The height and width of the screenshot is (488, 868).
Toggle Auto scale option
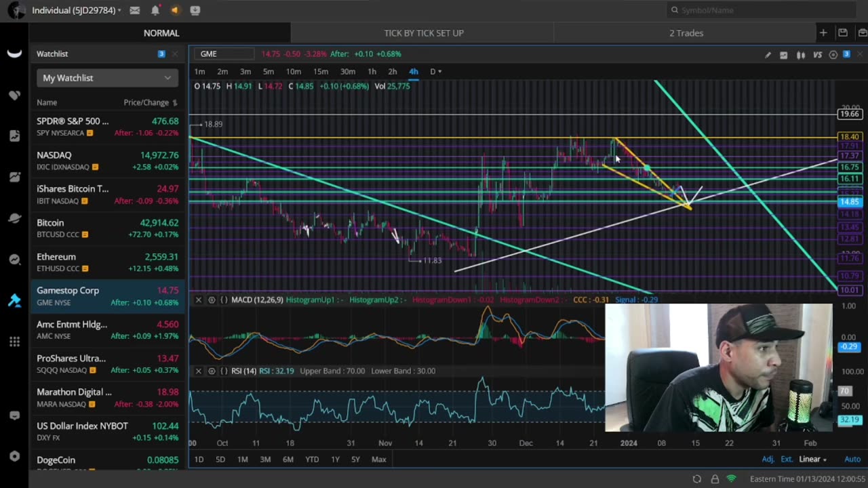point(852,460)
